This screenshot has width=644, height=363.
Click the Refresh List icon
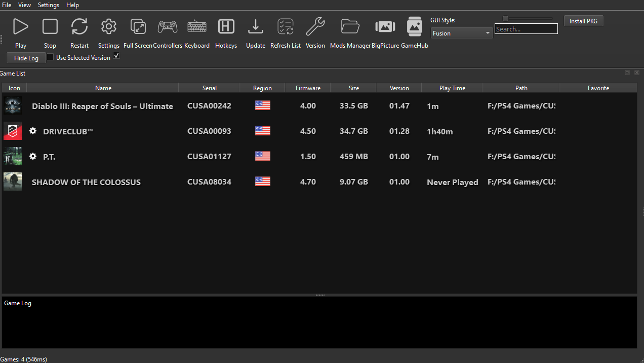coord(286,26)
